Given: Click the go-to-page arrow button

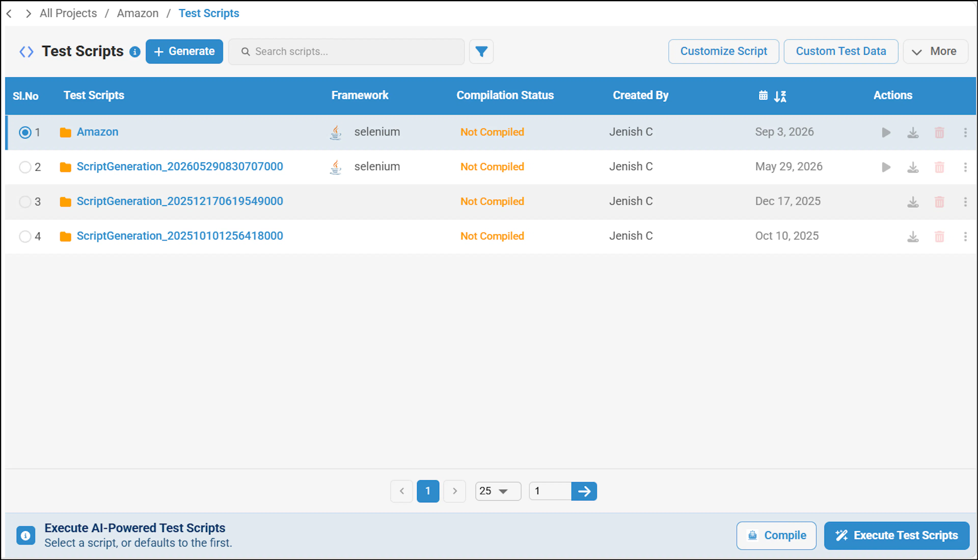Looking at the screenshot, I should (584, 491).
